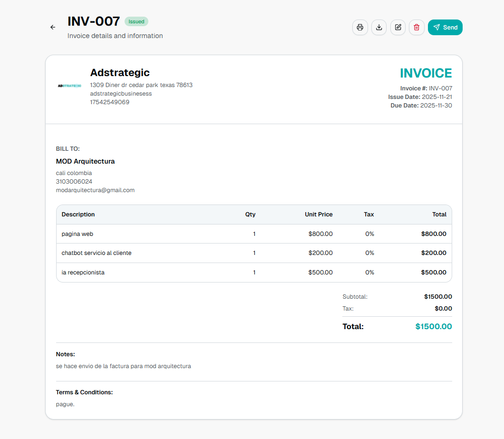Click the Terms & Conditions section

point(84,392)
